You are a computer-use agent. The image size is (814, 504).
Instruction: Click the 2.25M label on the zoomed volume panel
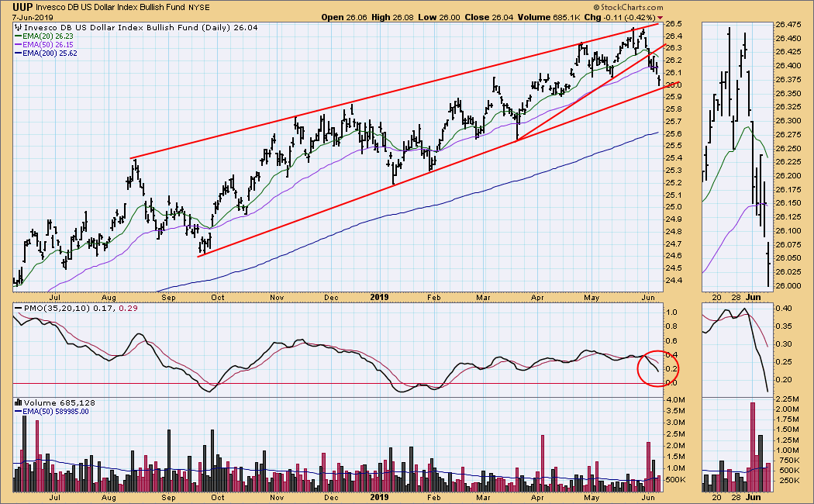coord(787,399)
